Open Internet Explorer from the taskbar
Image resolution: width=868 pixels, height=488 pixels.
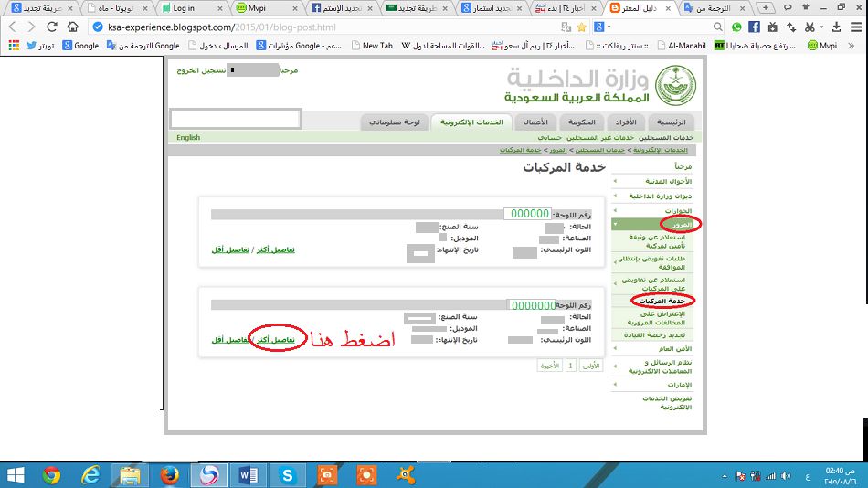tap(90, 473)
